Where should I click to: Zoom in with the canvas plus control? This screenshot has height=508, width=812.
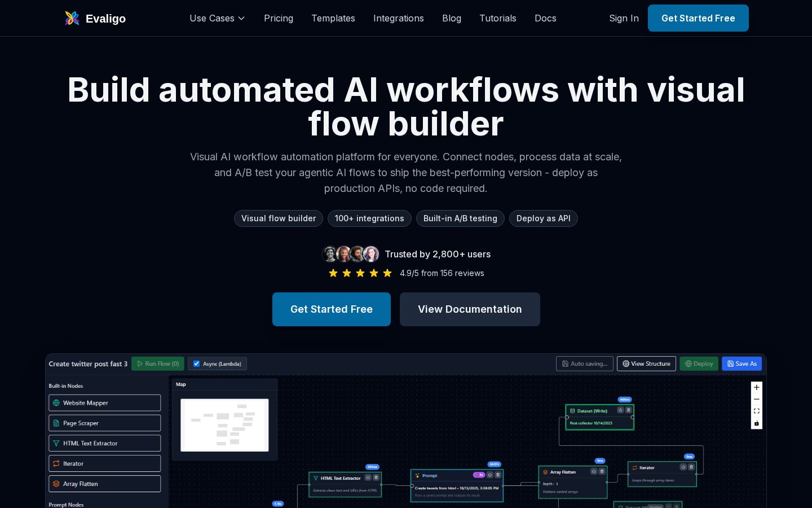[x=757, y=387]
